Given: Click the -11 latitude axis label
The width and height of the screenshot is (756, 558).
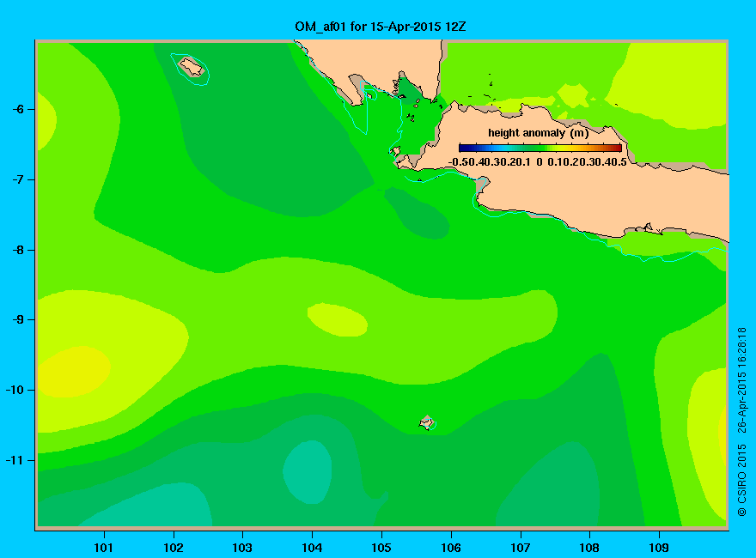Looking at the screenshot, I should click(x=15, y=460).
